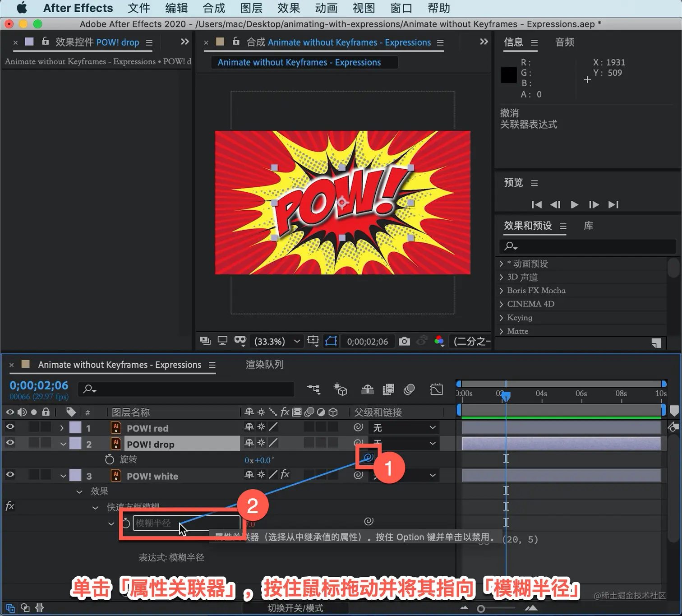Collapse the POW! drop layer properties
The image size is (682, 616).
coord(63,444)
